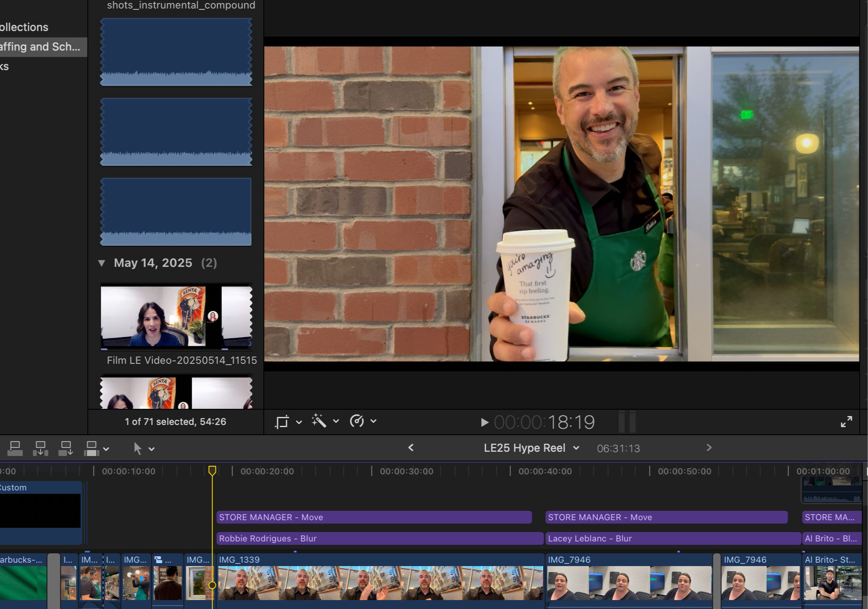Viewport: 868px width, 609px height.
Task: Click the '1 of 71 selected, 54:26' status text
Action: click(175, 422)
